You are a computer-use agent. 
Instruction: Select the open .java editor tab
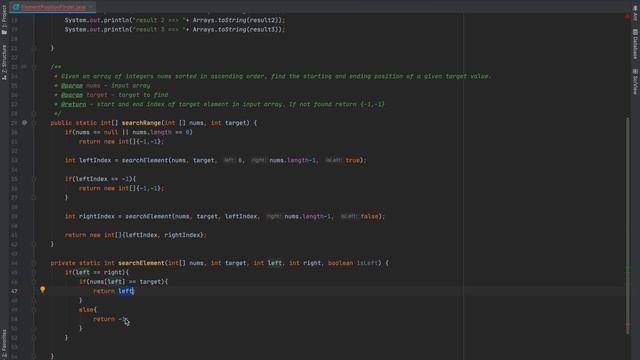pos(53,7)
